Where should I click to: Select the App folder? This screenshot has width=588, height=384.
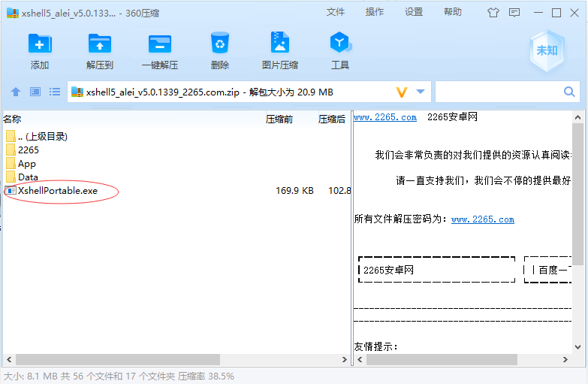(21, 164)
